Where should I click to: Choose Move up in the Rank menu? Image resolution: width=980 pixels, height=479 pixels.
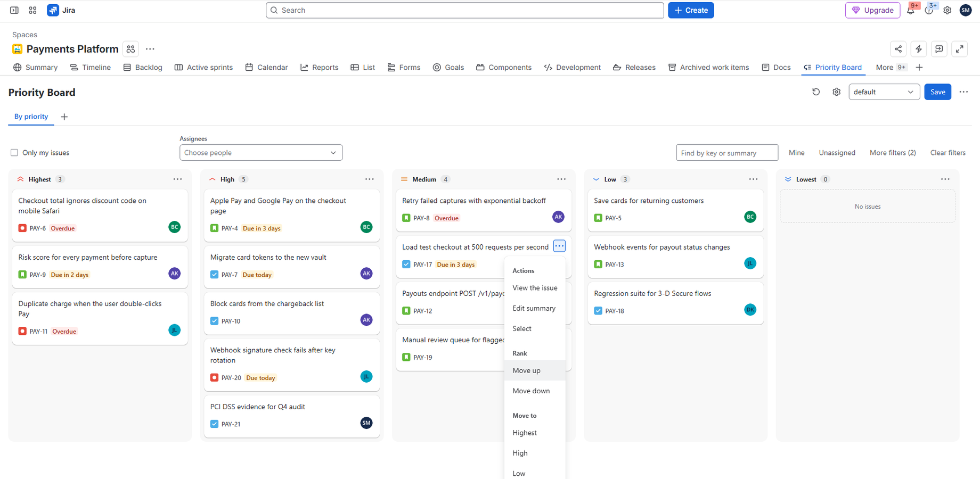tap(535, 370)
